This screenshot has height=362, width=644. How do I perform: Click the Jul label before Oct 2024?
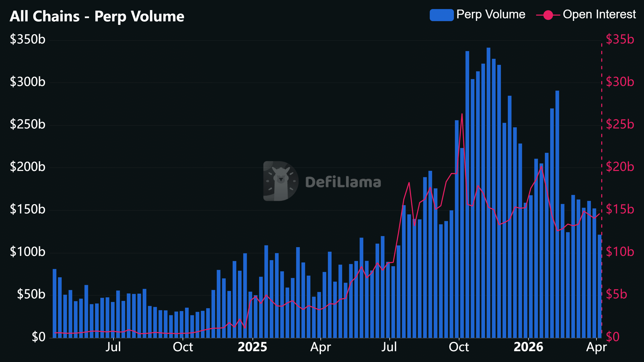tap(113, 347)
